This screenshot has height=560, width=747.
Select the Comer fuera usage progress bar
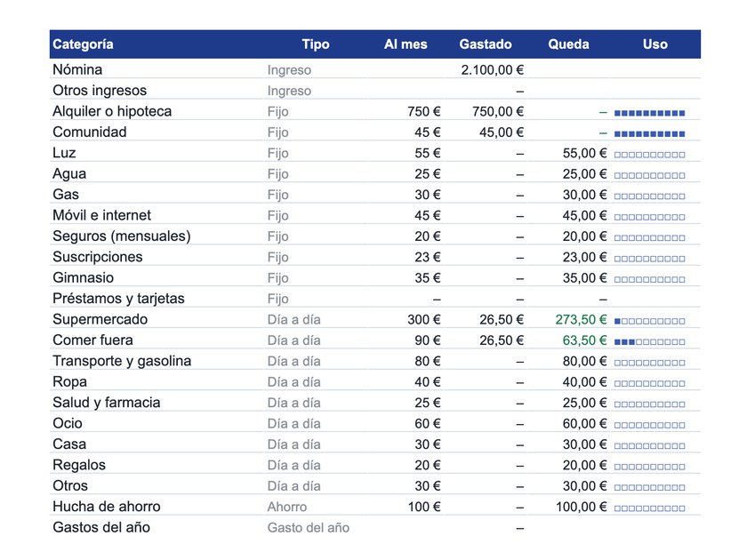pyautogui.click(x=649, y=342)
